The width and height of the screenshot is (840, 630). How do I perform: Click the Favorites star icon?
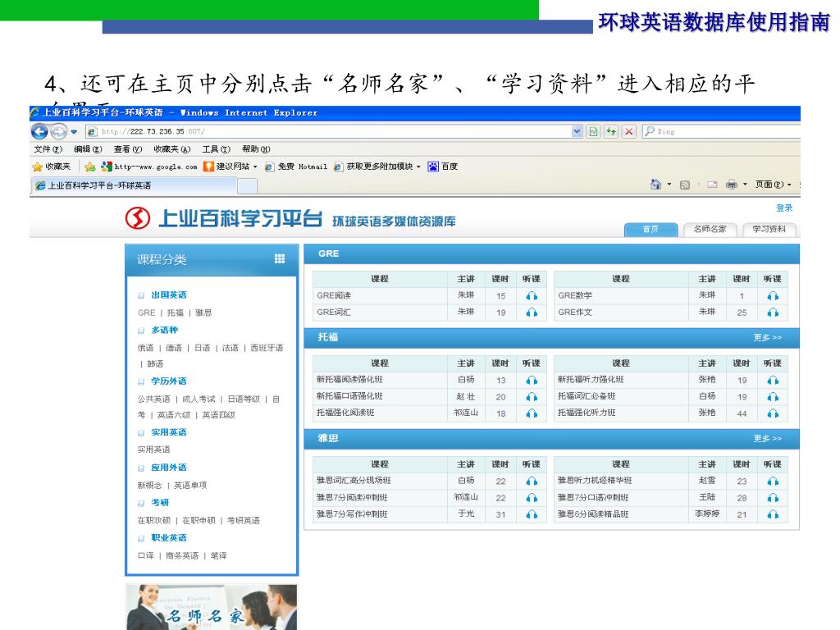[38, 167]
